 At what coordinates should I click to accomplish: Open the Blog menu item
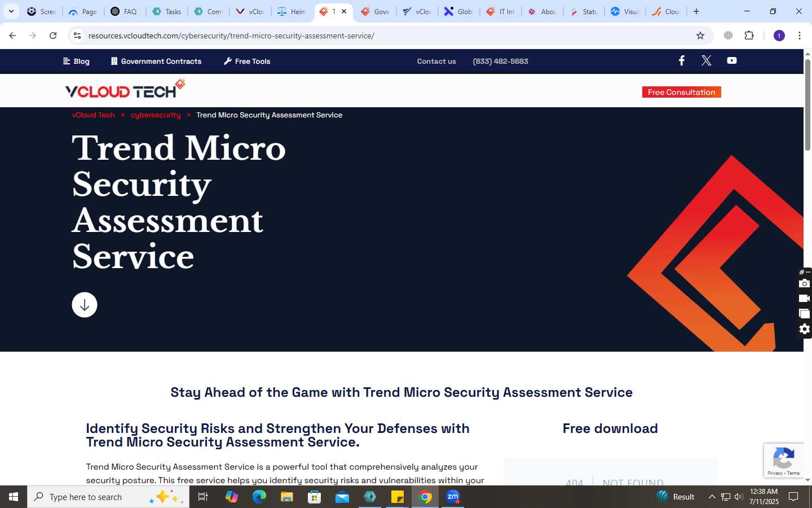tap(76, 62)
